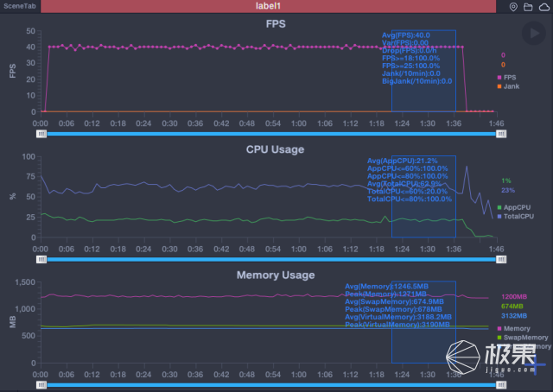This screenshot has height=392, width=553.
Task: Toggle the FPS legend series
Action: click(507, 77)
